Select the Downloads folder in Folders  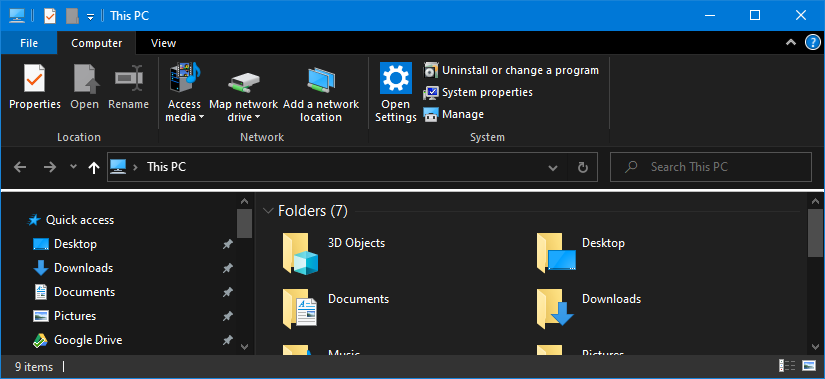(x=589, y=308)
